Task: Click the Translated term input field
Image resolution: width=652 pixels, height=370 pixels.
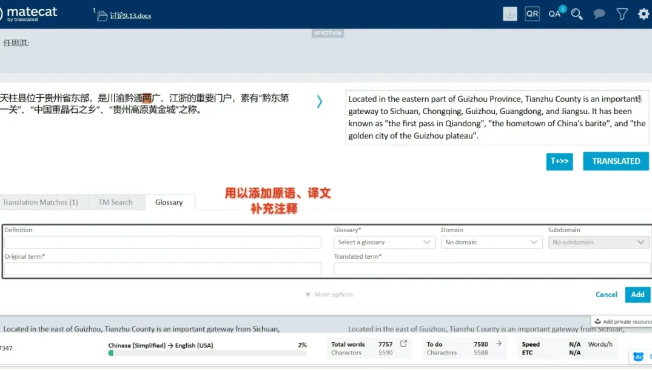Action: (x=491, y=269)
